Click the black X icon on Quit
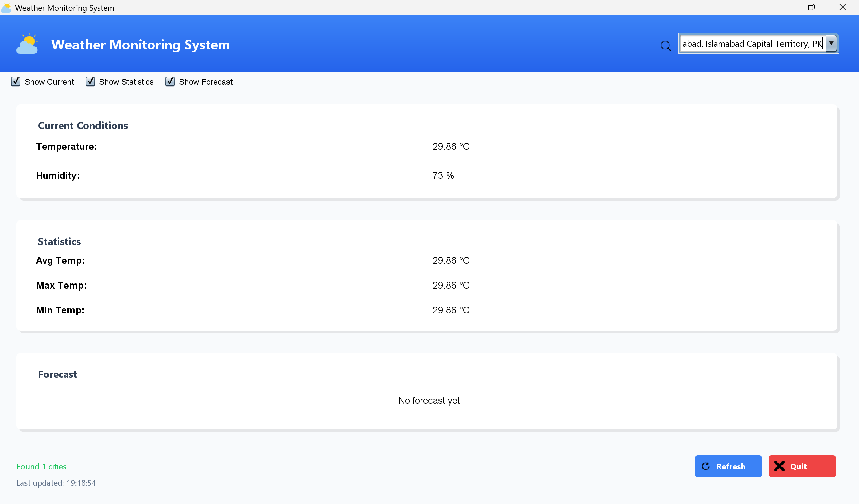 779,466
